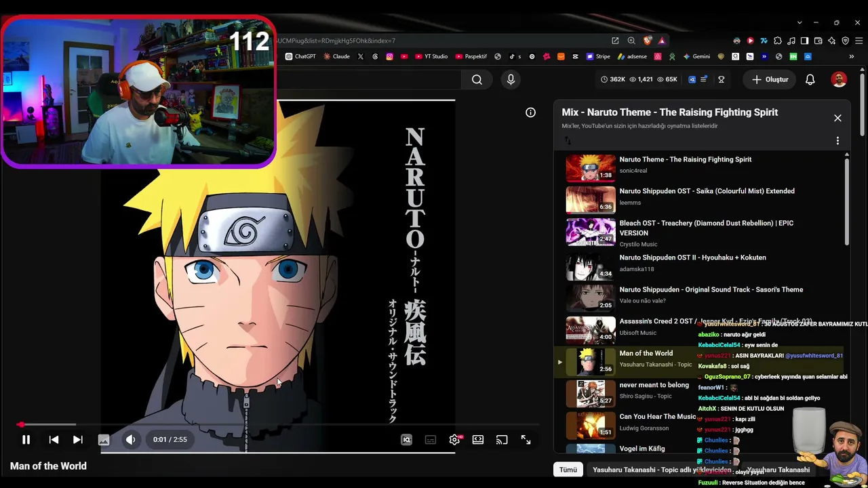Open the Instagram bookmark icon
Screen dimensions: 868x488
click(x=389, y=56)
